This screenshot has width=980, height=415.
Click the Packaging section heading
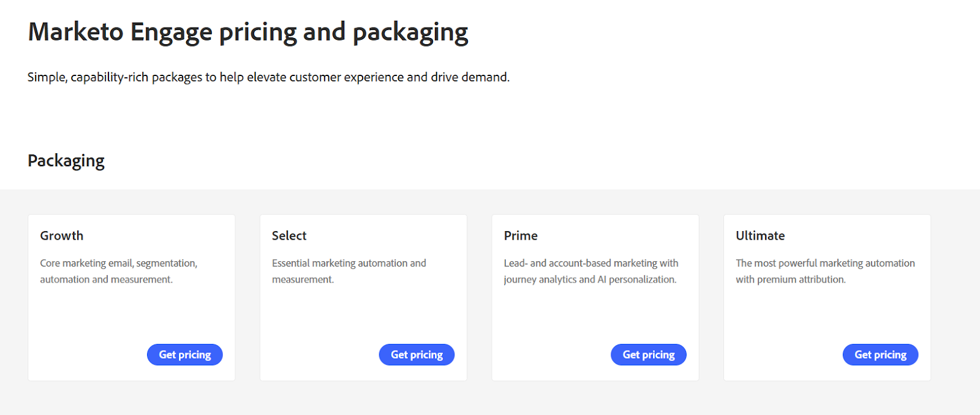click(66, 160)
